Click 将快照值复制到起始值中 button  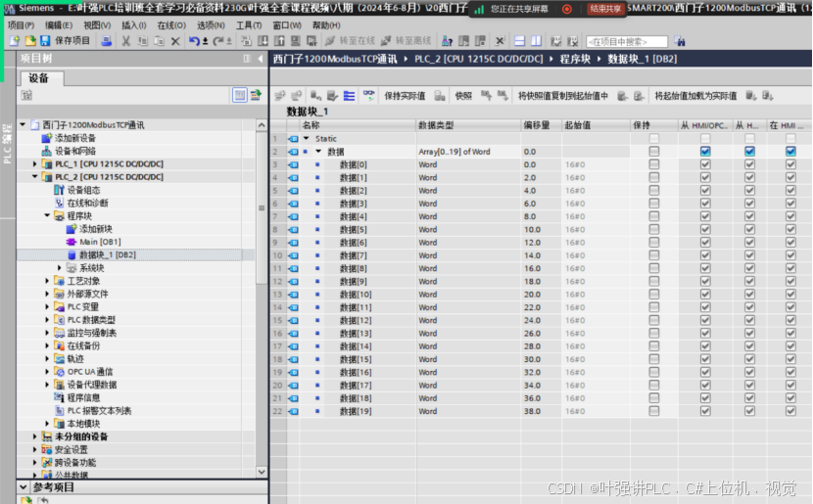[563, 96]
